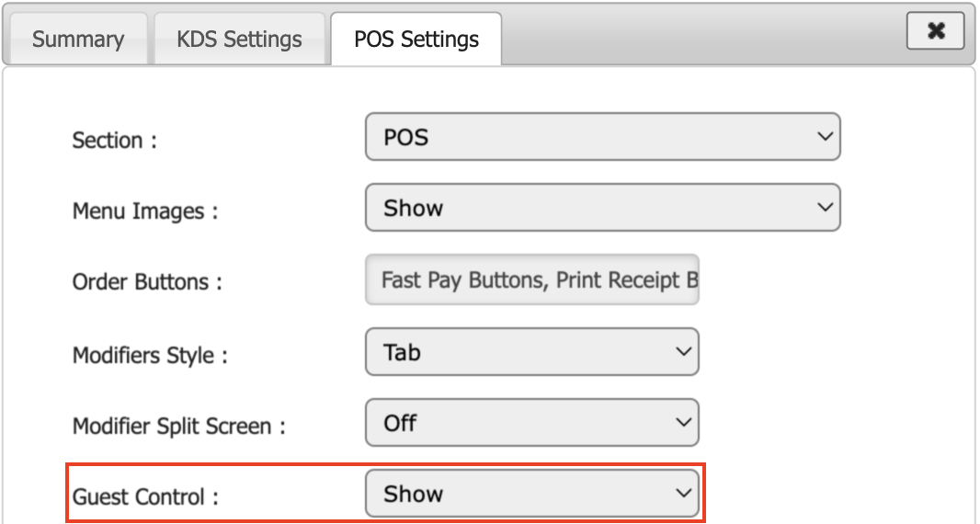The width and height of the screenshot is (980, 524).
Task: Switch to the Summary tab
Action: point(77,40)
